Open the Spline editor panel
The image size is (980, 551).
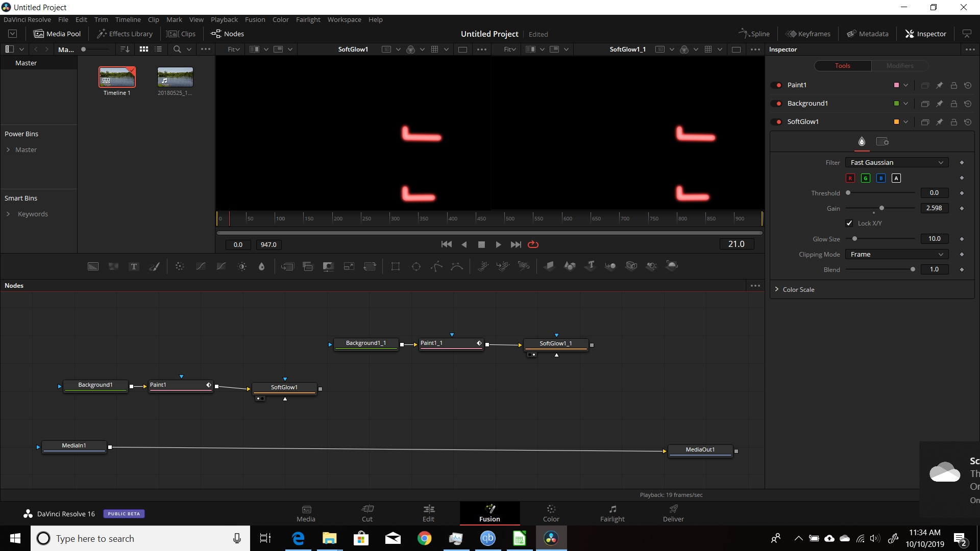tap(754, 34)
